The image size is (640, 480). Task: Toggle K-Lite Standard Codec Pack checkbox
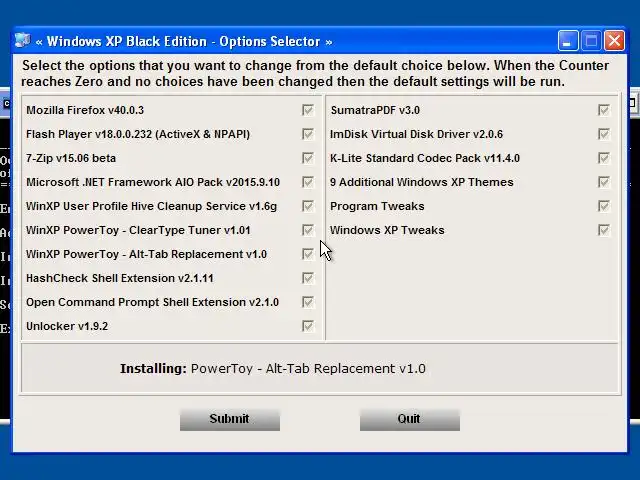tap(604, 158)
